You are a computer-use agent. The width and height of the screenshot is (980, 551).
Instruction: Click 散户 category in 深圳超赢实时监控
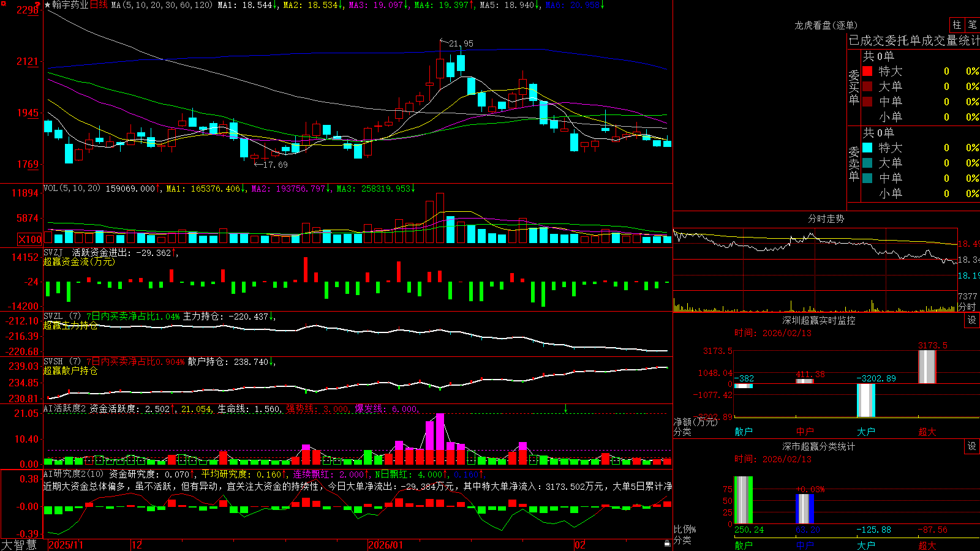click(x=744, y=432)
